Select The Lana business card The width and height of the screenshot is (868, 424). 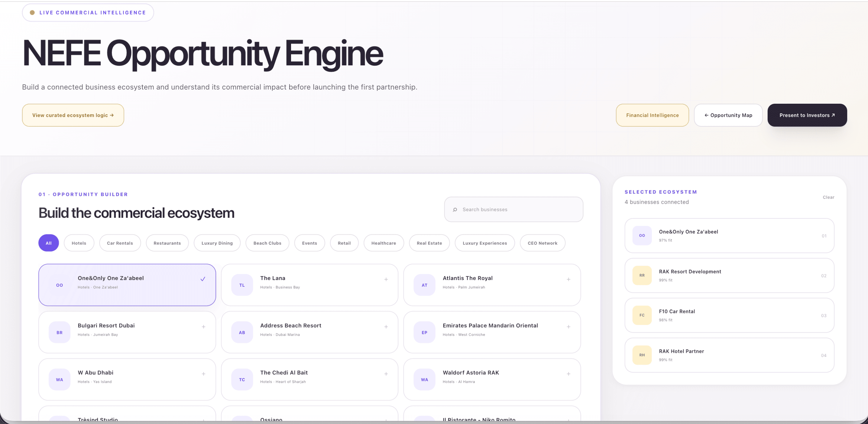pos(309,285)
